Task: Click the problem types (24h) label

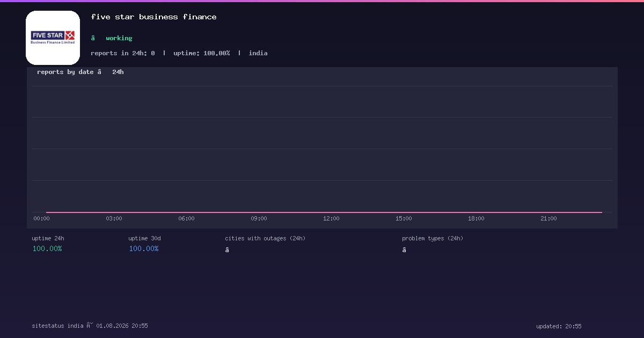Action: pos(433,238)
